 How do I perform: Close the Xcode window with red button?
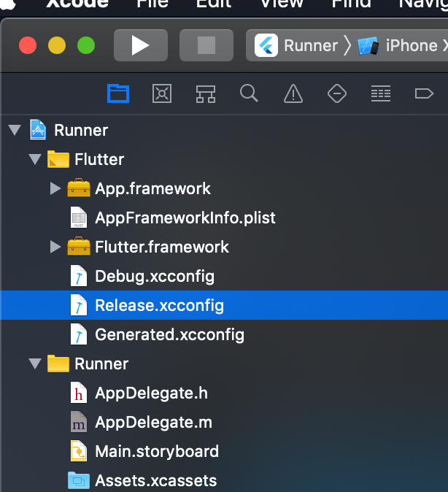(28, 45)
